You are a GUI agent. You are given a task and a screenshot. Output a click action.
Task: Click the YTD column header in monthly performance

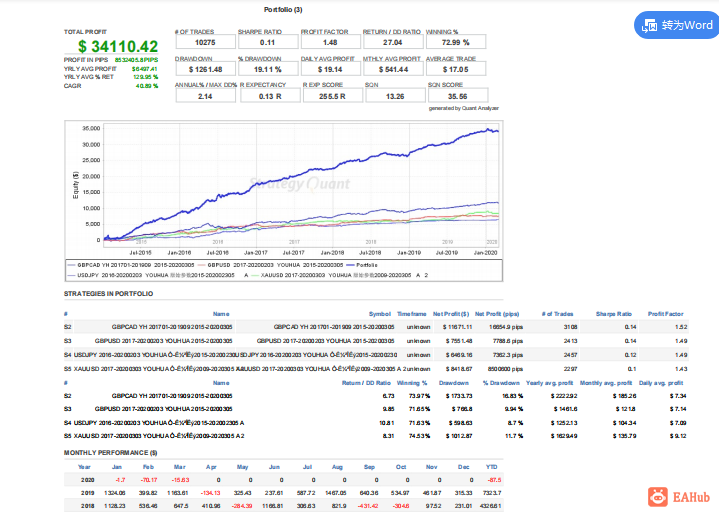pyautogui.click(x=492, y=467)
